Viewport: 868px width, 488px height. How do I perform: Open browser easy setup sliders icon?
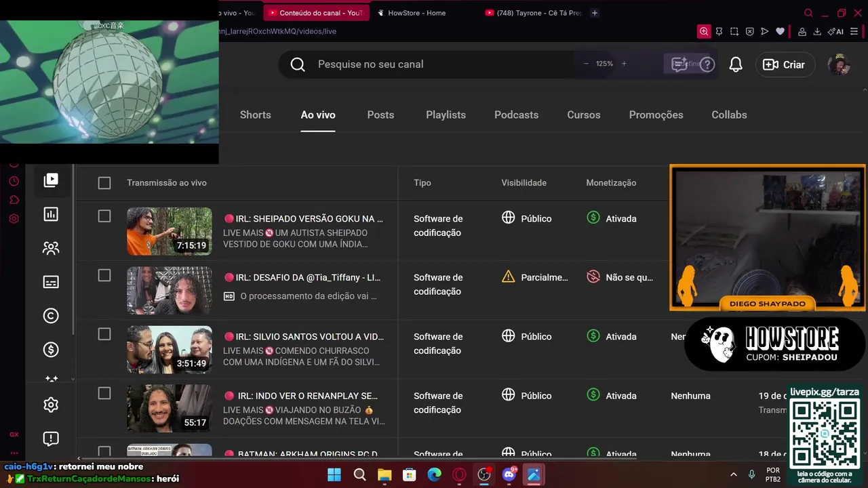tap(854, 31)
